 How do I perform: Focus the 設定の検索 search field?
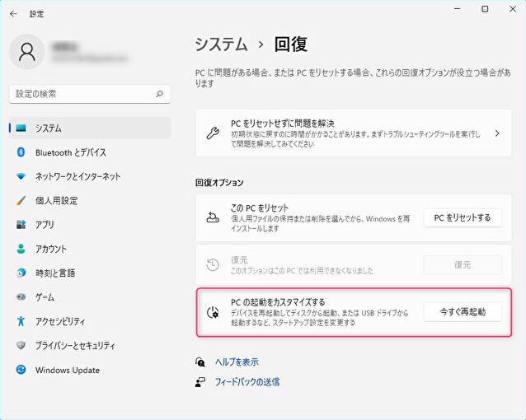pyautogui.click(x=90, y=94)
